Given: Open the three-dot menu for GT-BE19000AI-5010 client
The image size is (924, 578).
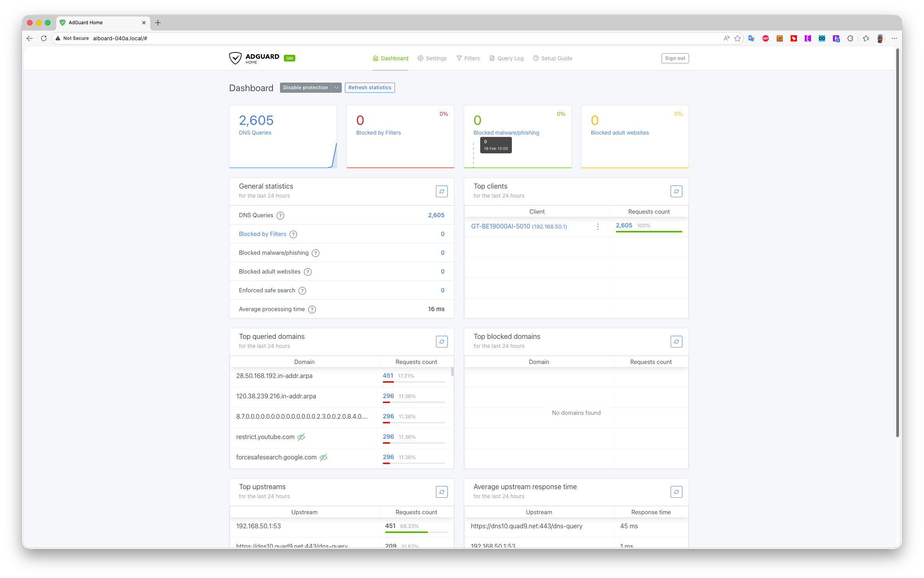Looking at the screenshot, I should 597,227.
